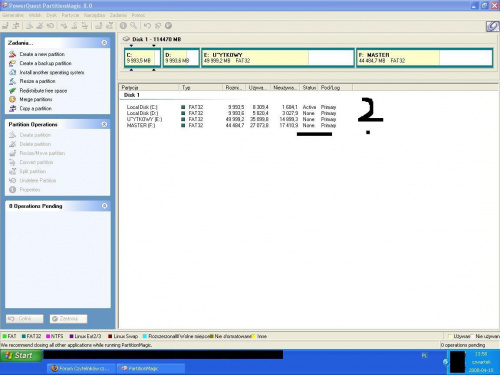Collapse the Zadania panel
This screenshot has width=500, height=375.
(104, 43)
